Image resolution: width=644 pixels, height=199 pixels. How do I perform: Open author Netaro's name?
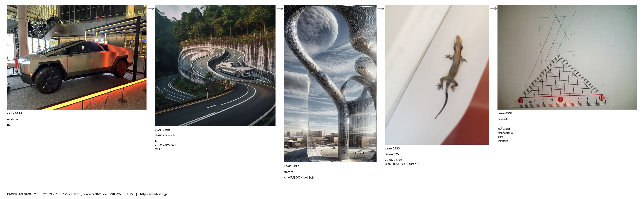tap(289, 172)
